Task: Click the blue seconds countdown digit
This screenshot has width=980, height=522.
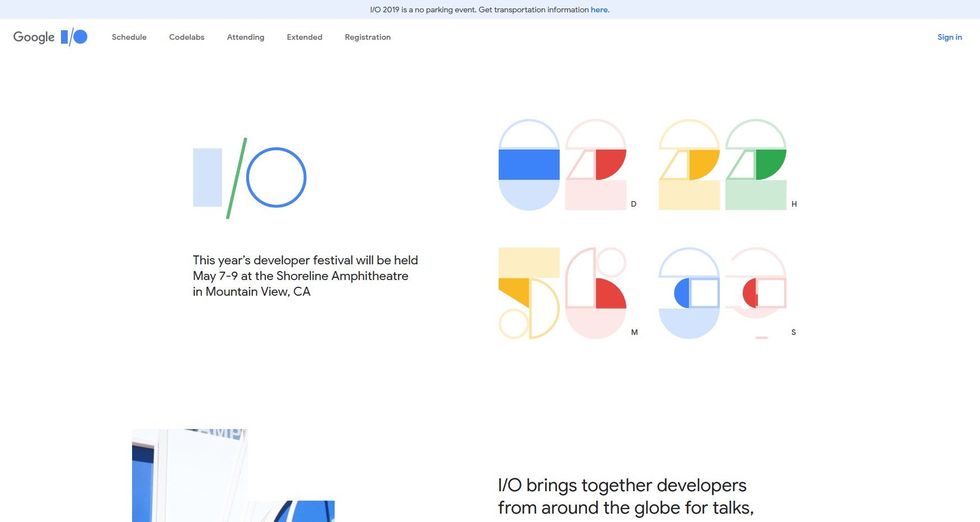Action: click(689, 293)
